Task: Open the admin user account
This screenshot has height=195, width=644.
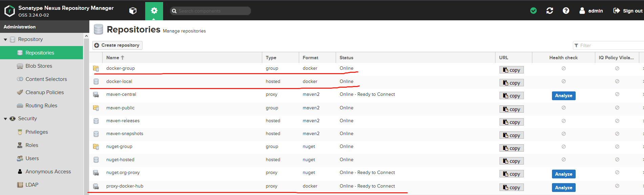Action: coord(591,11)
